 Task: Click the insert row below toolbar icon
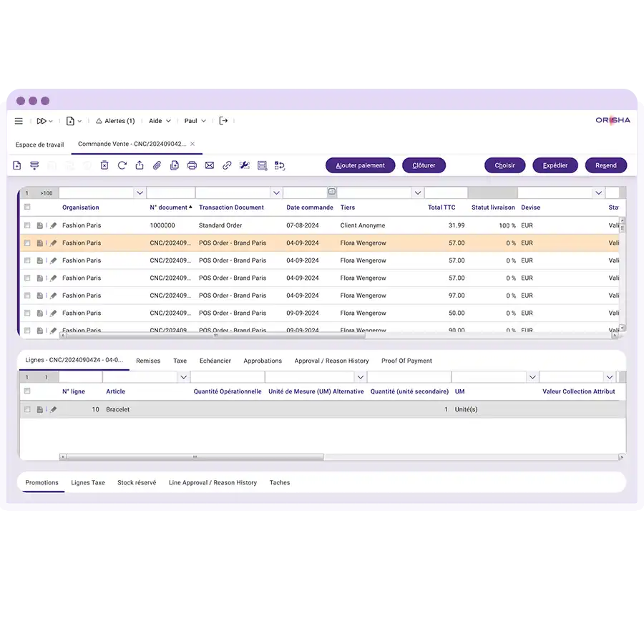[34, 165]
